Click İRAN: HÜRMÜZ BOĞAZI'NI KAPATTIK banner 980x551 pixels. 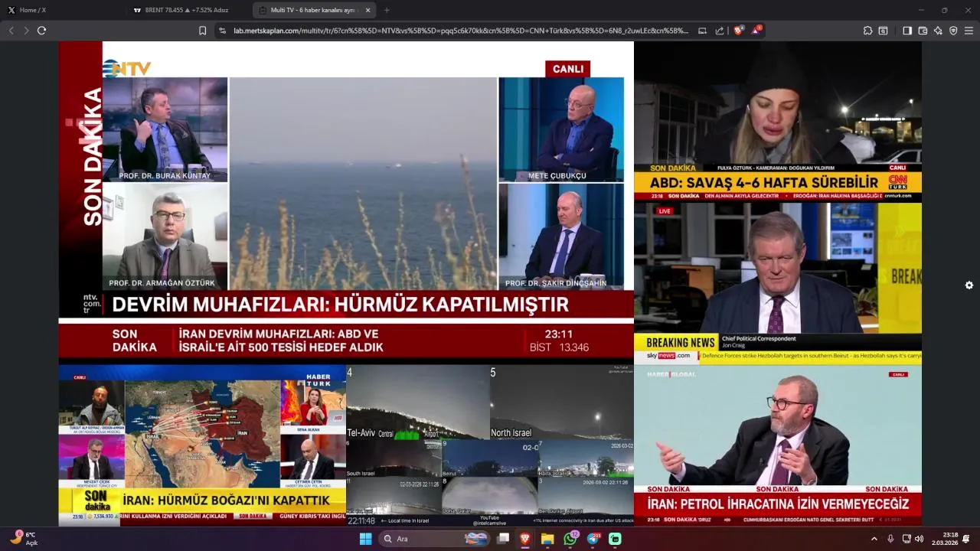[226, 500]
